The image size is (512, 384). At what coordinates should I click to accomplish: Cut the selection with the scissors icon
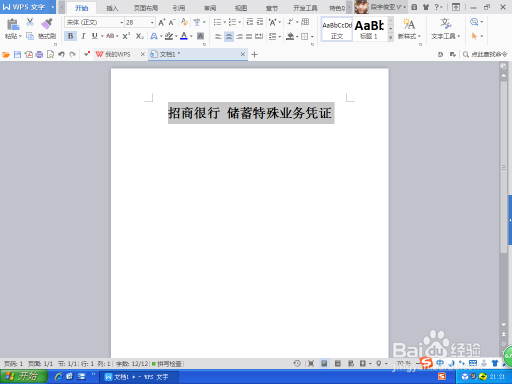[x=30, y=22]
